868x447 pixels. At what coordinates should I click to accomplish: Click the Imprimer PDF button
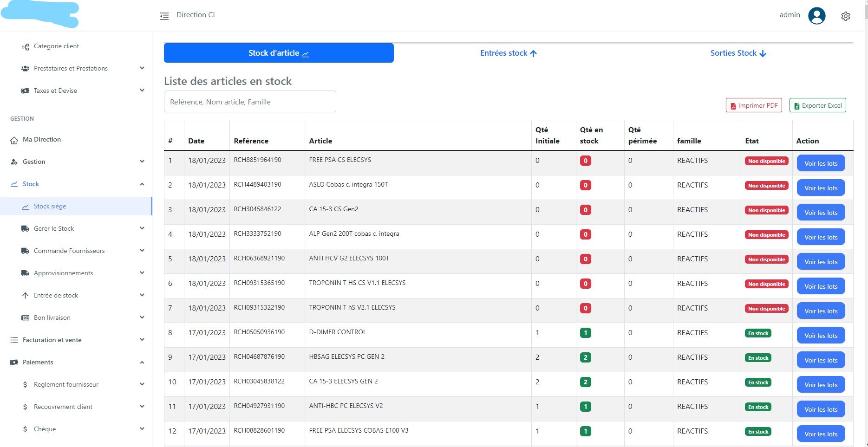[754, 105]
